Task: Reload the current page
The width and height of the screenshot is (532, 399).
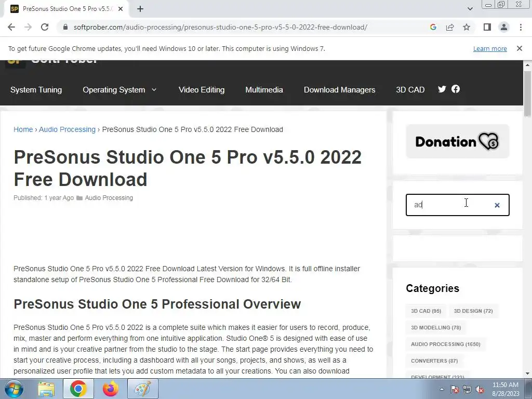Action: (x=45, y=27)
